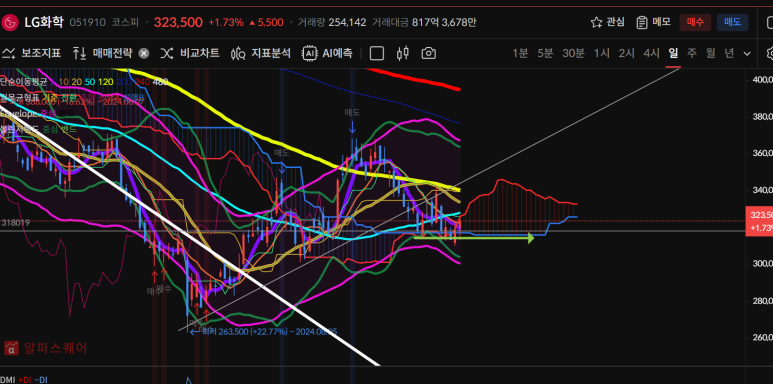Click the +DI label in DMI panel
The image size is (773, 384).
(25, 380)
